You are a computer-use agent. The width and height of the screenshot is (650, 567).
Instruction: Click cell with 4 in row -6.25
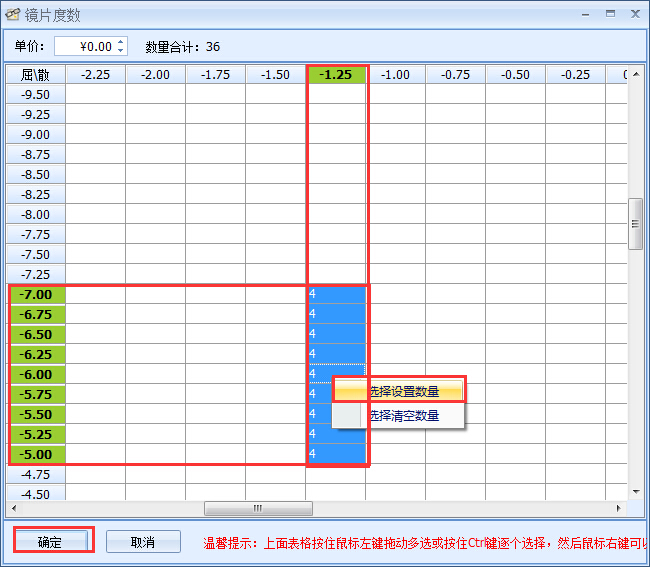pos(337,354)
